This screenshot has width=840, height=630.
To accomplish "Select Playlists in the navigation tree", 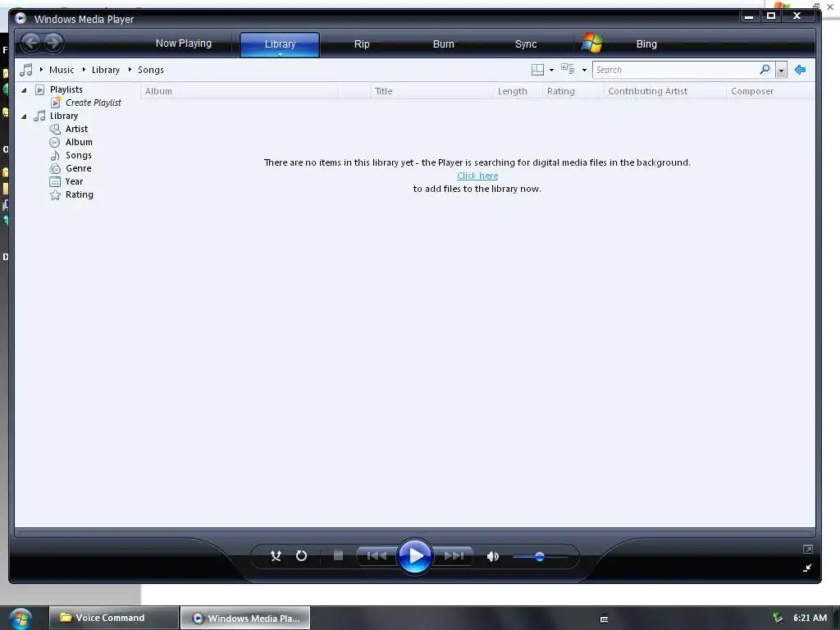I will 66,89.
